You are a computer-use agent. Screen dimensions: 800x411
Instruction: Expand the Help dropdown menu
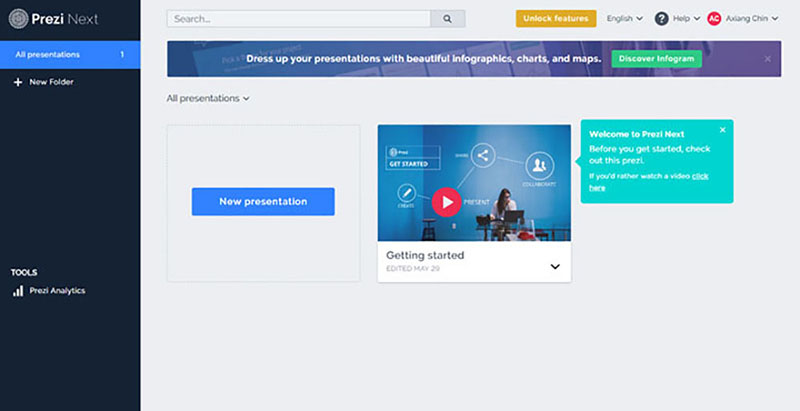pyautogui.click(x=686, y=18)
